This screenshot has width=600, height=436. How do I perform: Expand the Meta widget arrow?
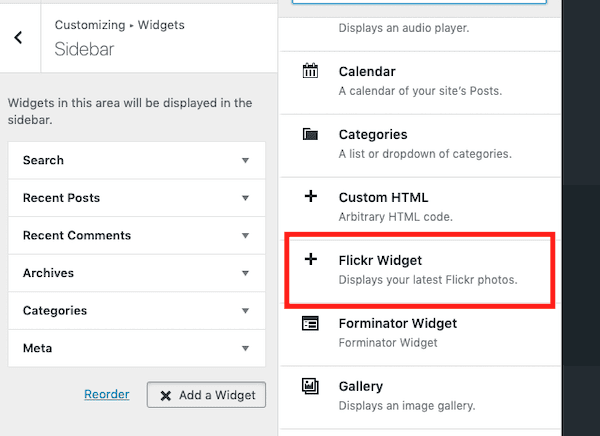pos(245,349)
